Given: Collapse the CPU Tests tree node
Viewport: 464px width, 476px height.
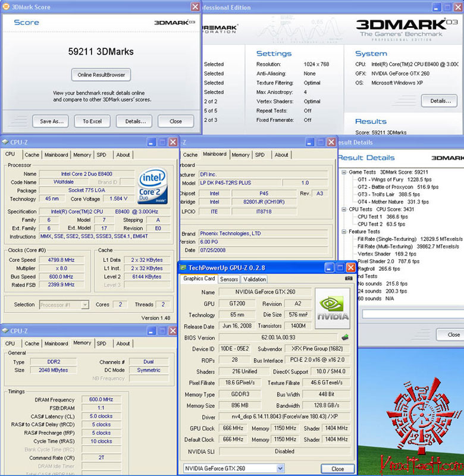Looking at the screenshot, I should point(344,209).
